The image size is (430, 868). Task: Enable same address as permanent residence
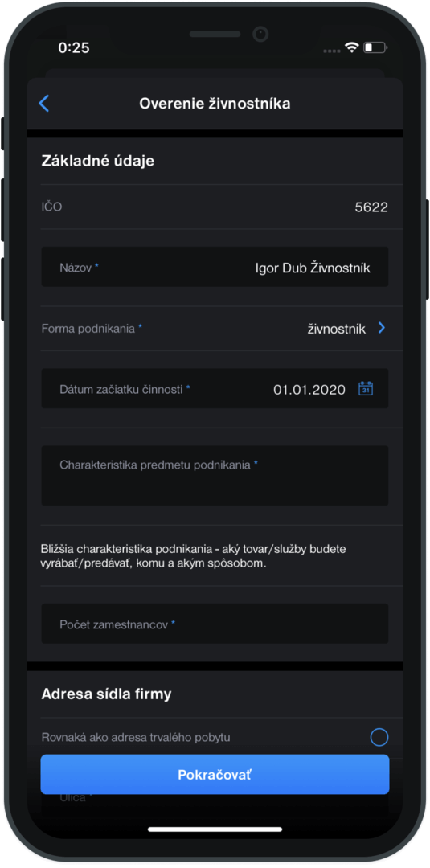(x=379, y=737)
